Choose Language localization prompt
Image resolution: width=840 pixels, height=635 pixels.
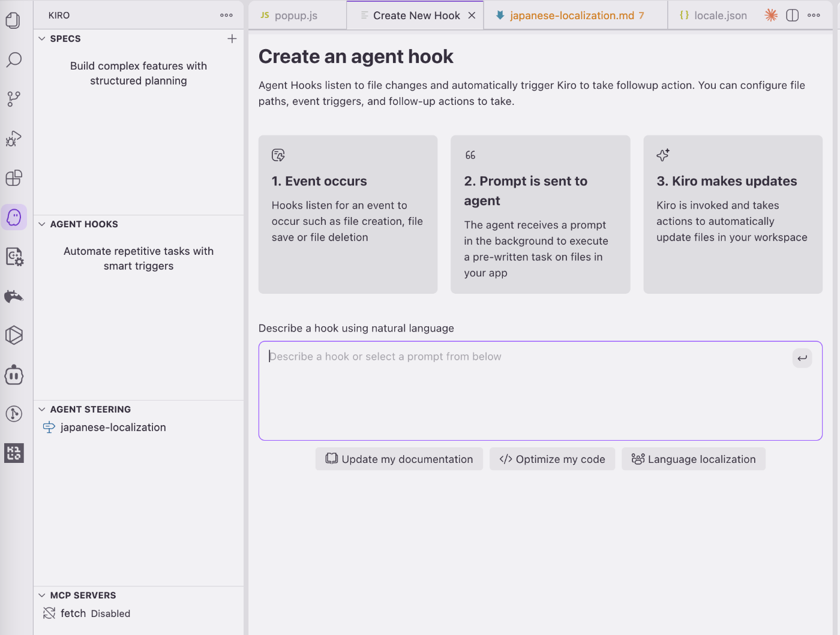tap(694, 459)
